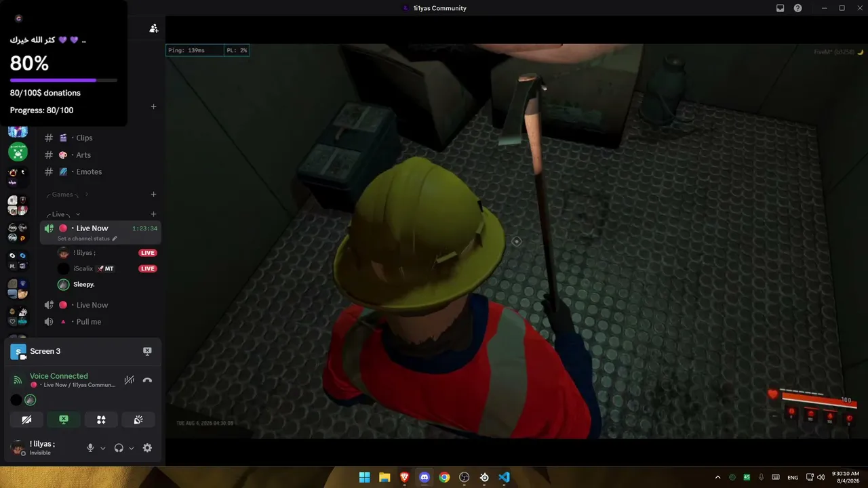Click the reticle in the game stream

516,241
